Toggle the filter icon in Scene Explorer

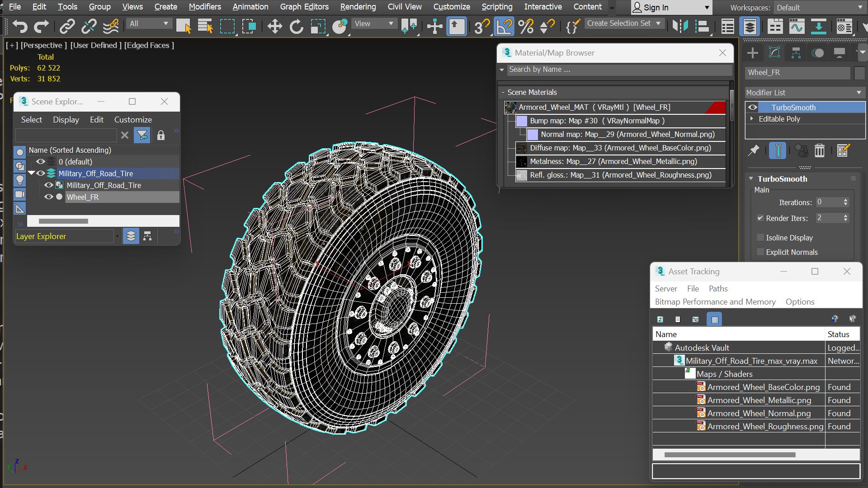[142, 135]
